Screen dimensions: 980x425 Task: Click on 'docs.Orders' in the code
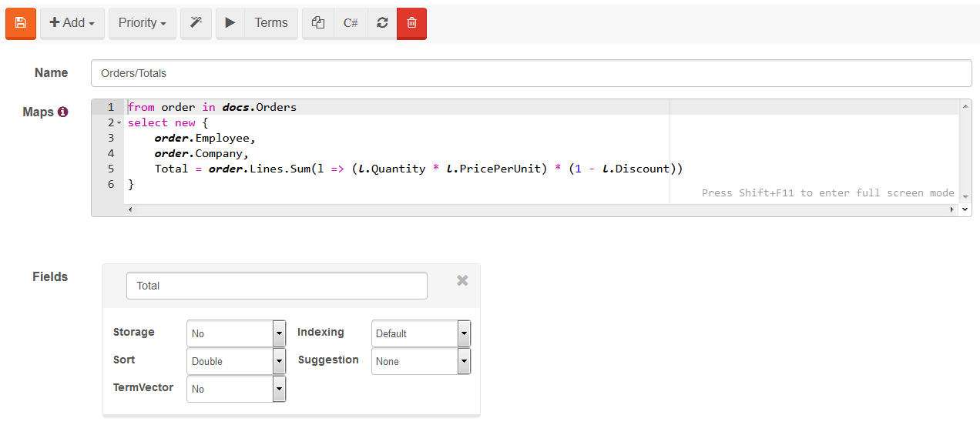[259, 107]
